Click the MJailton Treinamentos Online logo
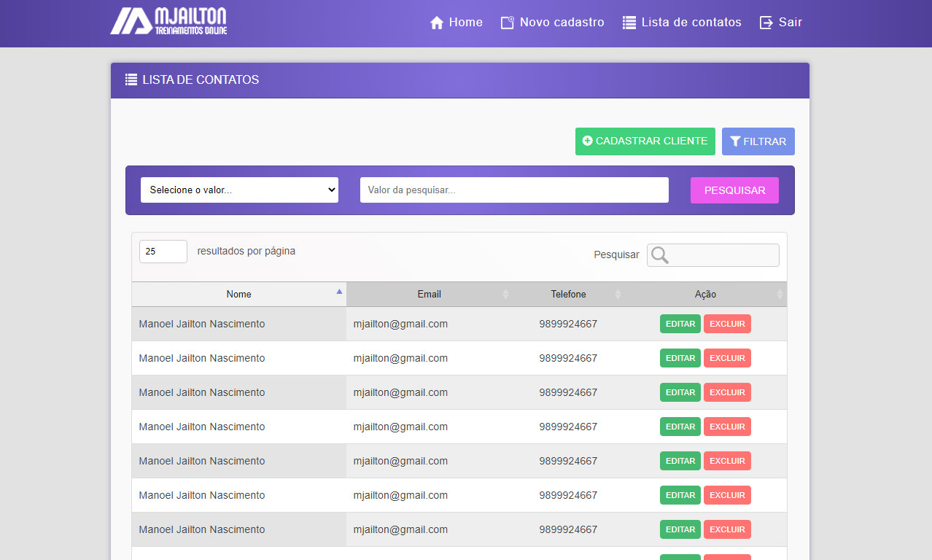932x560 pixels. [x=168, y=21]
